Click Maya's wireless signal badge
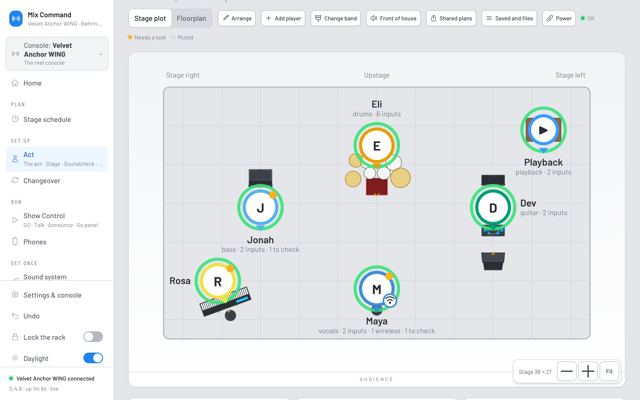The width and height of the screenshot is (640, 400). click(x=390, y=301)
